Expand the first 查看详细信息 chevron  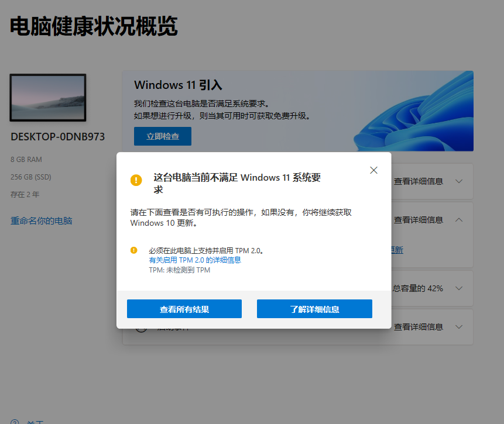459,181
